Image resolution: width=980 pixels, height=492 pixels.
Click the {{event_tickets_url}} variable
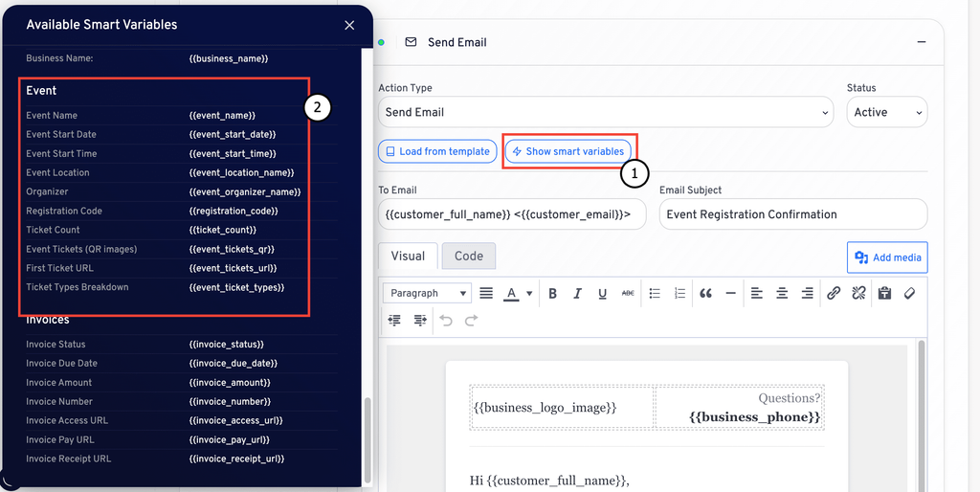[233, 268]
